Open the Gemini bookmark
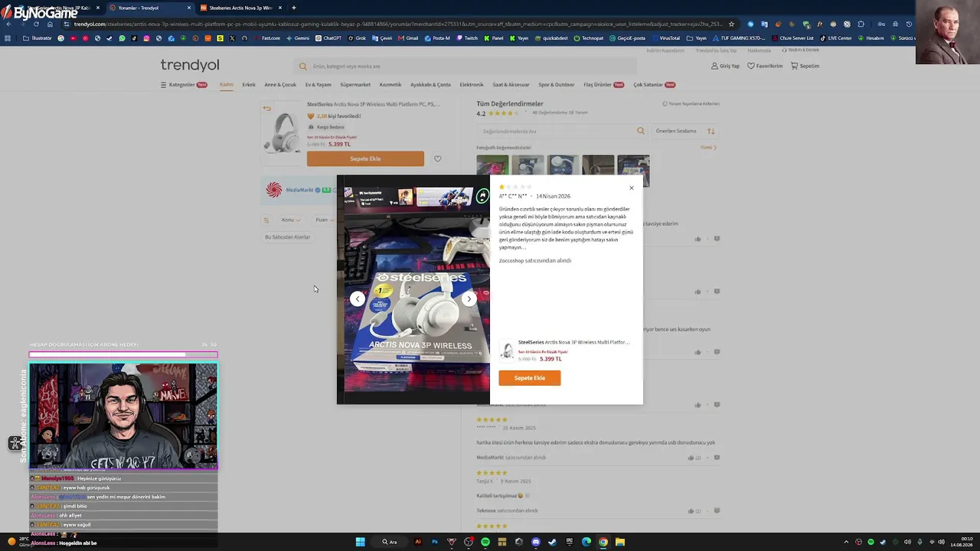The height and width of the screenshot is (551, 980). [298, 38]
